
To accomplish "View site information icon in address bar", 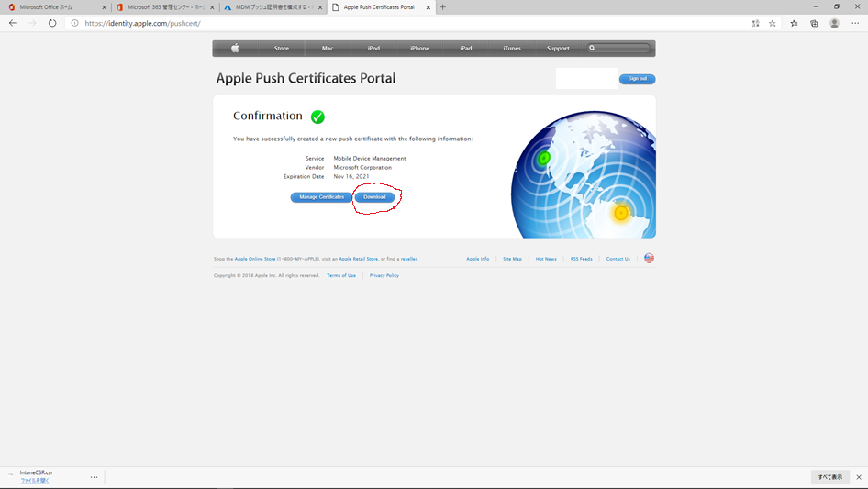I will [74, 23].
